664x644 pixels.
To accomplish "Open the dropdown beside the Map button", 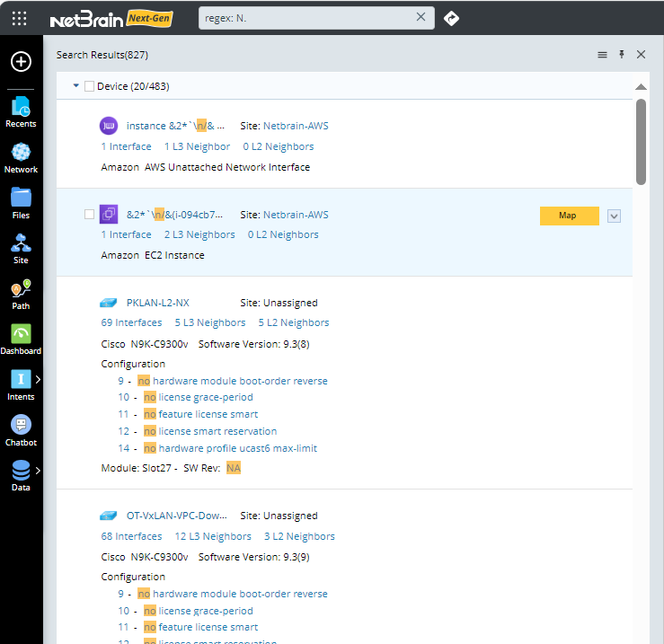I will (614, 216).
